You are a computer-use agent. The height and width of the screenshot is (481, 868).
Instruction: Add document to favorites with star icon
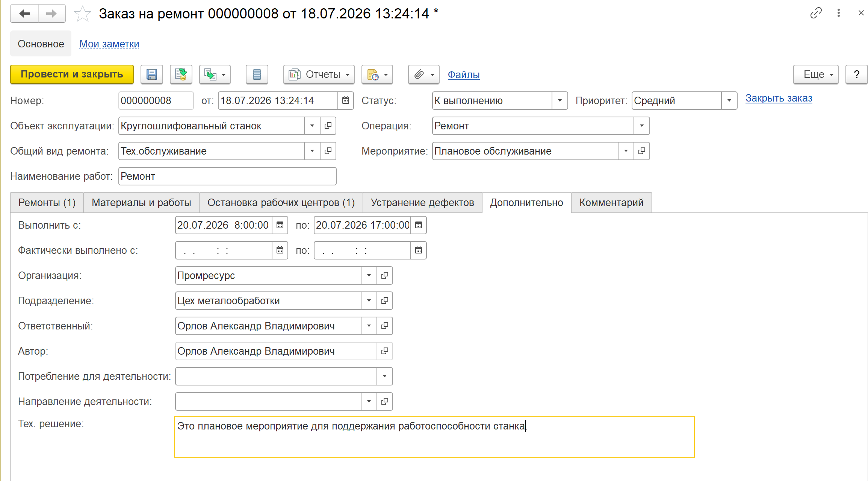[82, 14]
